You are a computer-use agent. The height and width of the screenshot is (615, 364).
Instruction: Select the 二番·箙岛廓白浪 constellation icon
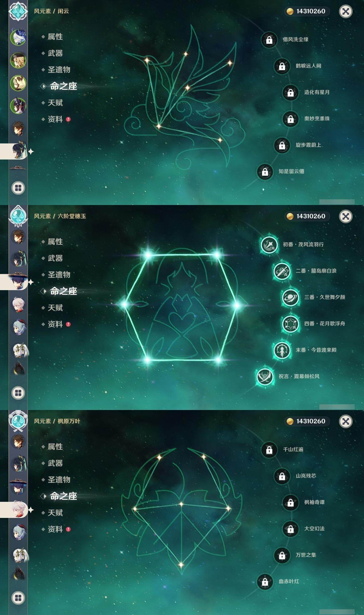pos(282,271)
